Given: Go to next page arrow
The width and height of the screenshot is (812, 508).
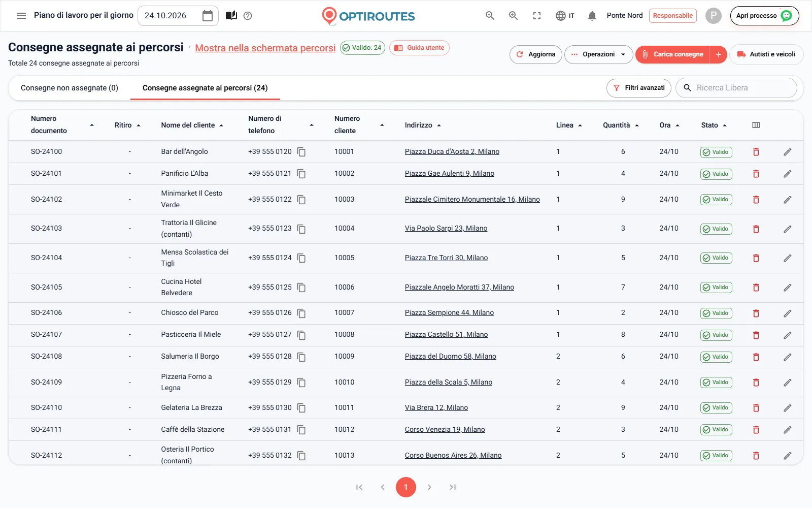Looking at the screenshot, I should point(429,487).
